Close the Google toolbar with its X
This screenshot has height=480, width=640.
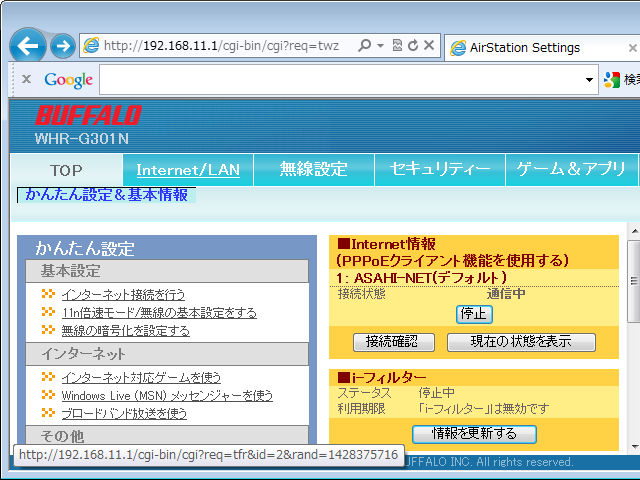click(26, 79)
